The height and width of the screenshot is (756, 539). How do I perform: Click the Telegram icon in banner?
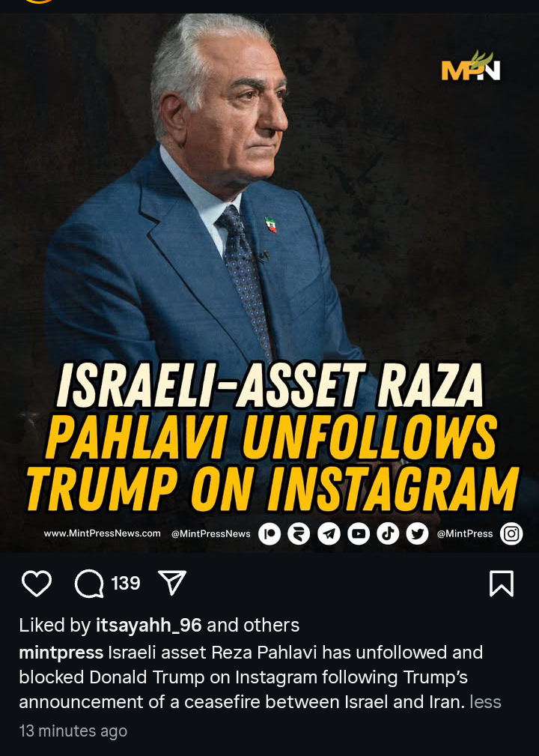[329, 534]
